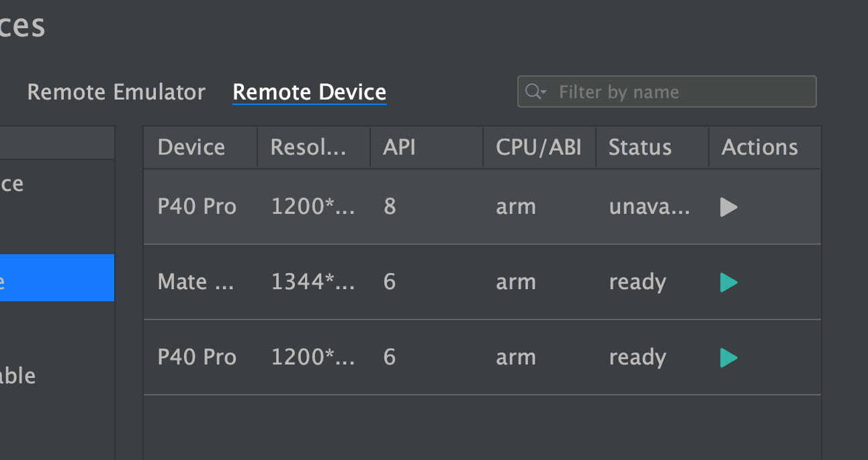This screenshot has width=868, height=460.
Task: Select the ready P40 Pro row name
Action: tap(197, 357)
